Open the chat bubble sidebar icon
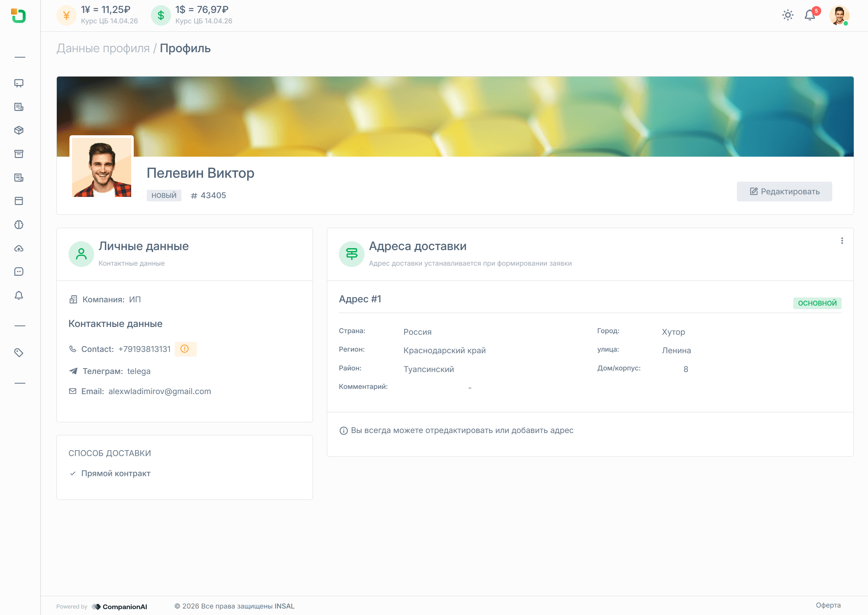868x615 pixels. click(19, 271)
